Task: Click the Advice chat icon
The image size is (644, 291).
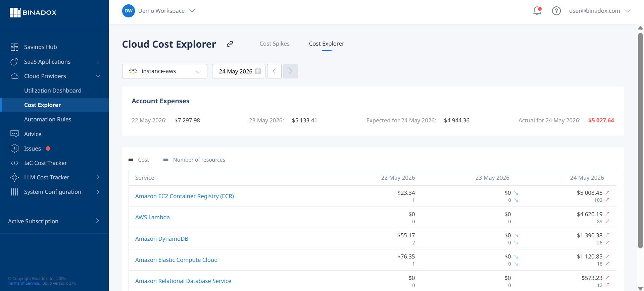Action: [14, 134]
